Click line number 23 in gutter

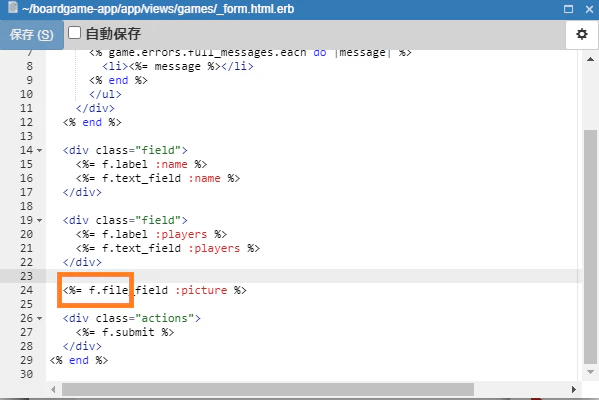coord(26,276)
